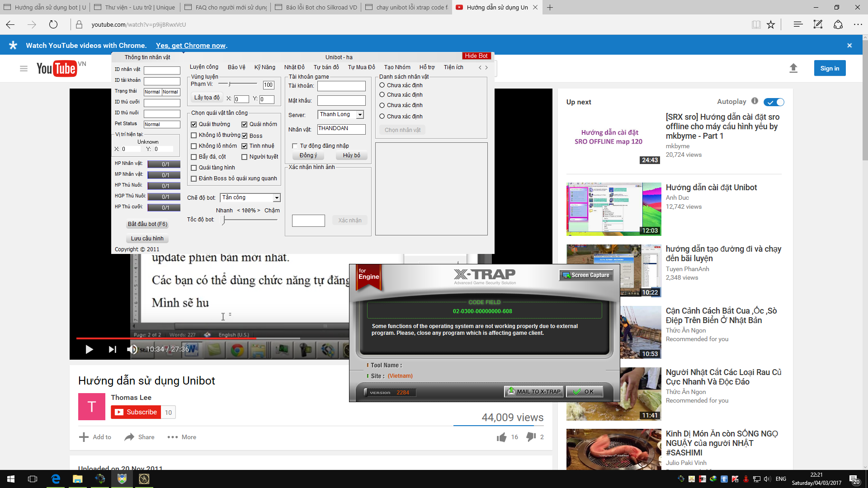868x488 pixels.
Task: Skip to next video
Action: [112, 349]
